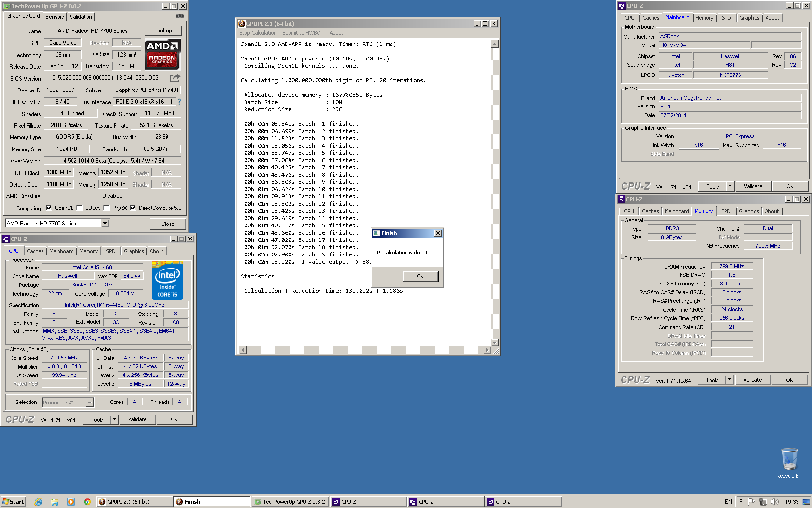Open Submit to HWBOT menu in GPUPI
Viewport: 812px width, 508px height.
coord(303,33)
